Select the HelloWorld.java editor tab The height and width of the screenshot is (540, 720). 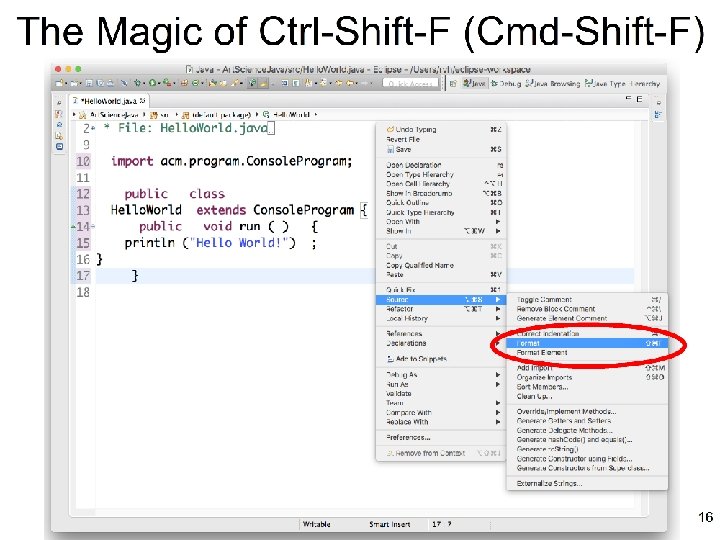pos(109,101)
